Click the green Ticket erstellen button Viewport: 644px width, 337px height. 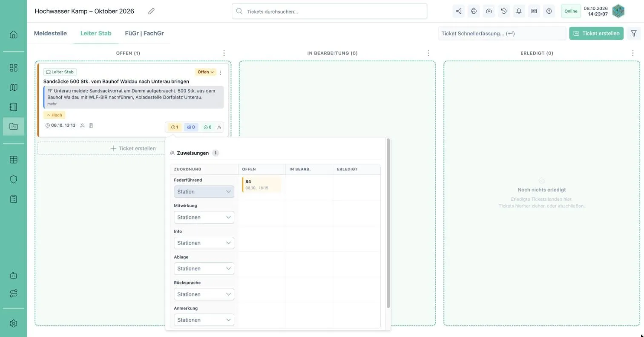tap(596, 33)
